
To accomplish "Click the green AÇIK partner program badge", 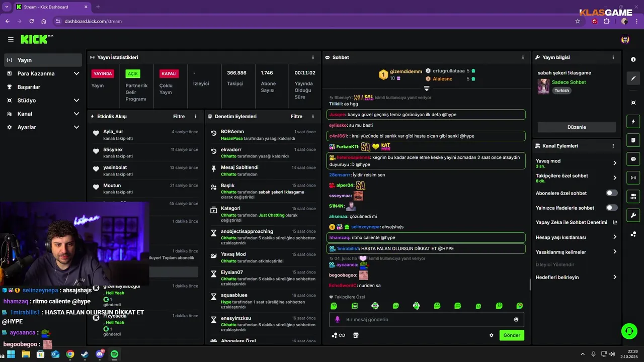I will [133, 73].
